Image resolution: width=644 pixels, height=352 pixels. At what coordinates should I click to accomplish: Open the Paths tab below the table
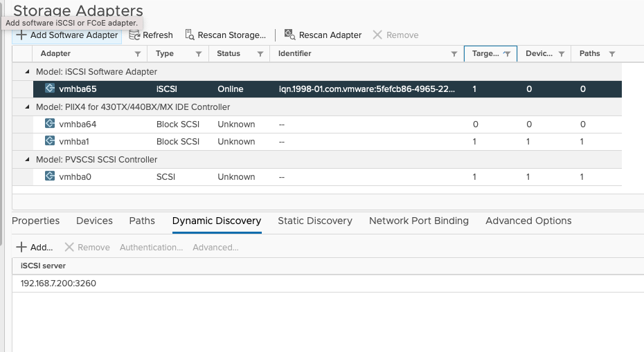(142, 221)
